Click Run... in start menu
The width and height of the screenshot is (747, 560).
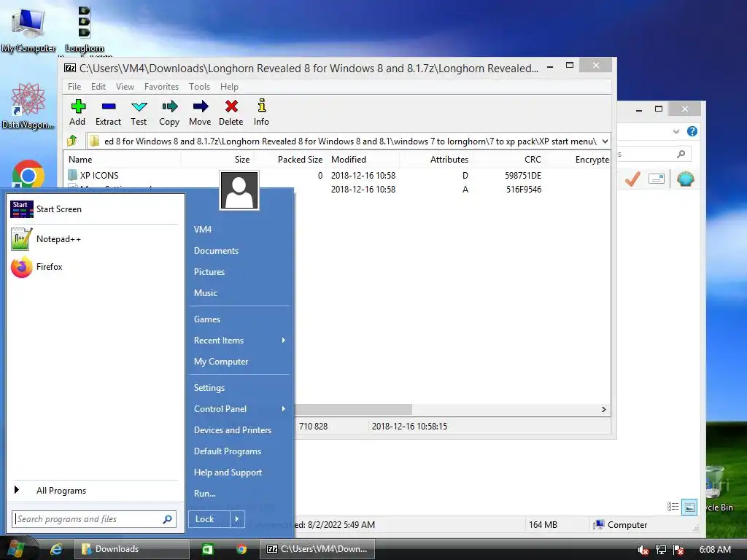tap(205, 494)
